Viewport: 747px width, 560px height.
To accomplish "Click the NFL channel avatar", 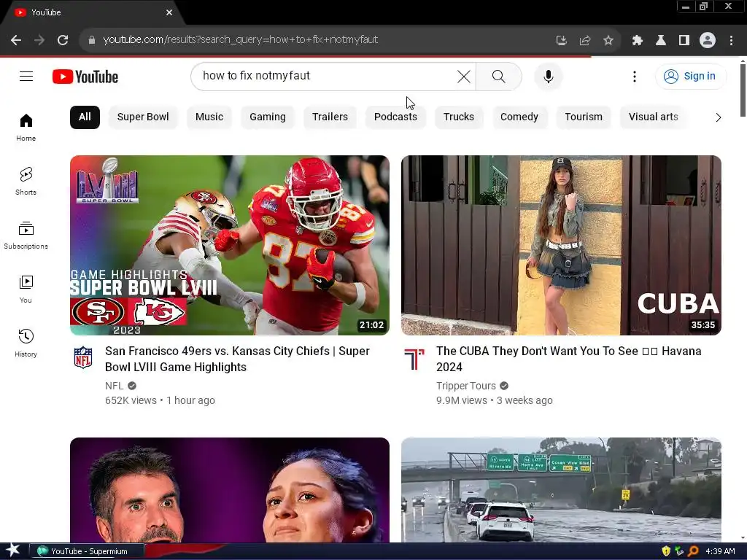I will tap(83, 357).
